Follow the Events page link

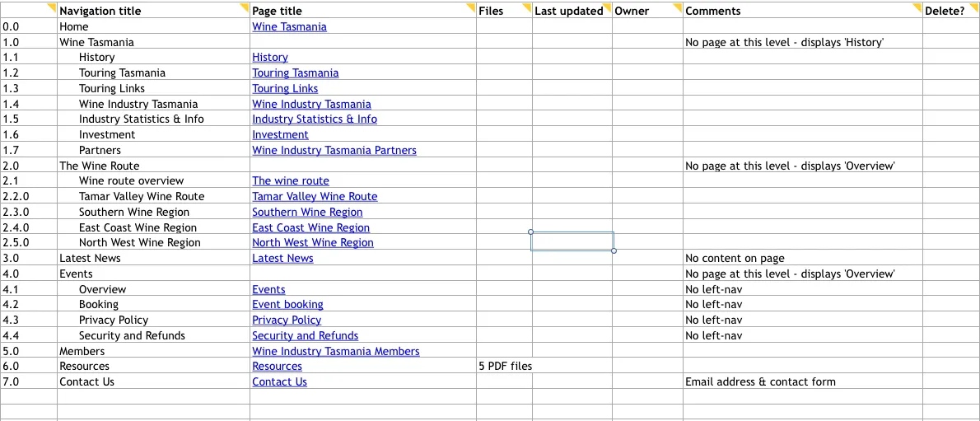point(268,290)
